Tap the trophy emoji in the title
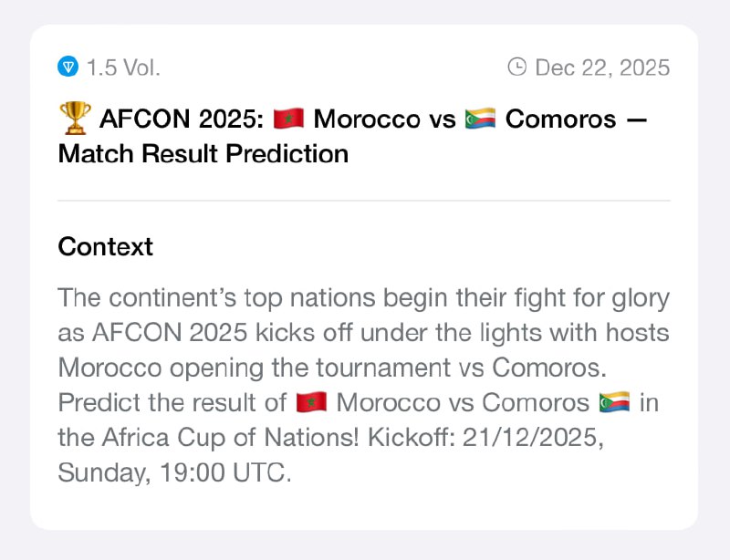 click(74, 119)
